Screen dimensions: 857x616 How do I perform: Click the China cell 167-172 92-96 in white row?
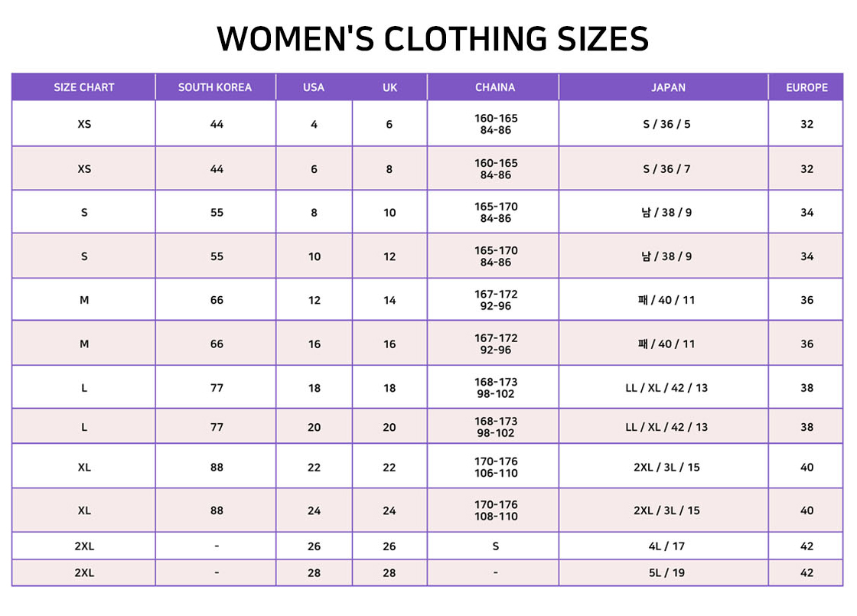point(495,299)
